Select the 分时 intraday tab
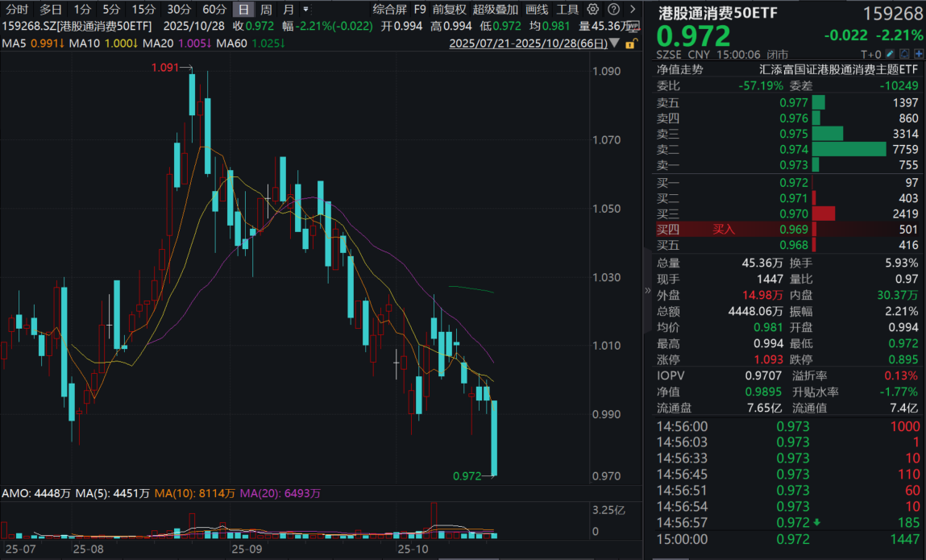The width and height of the screenshot is (926, 560). [16, 10]
